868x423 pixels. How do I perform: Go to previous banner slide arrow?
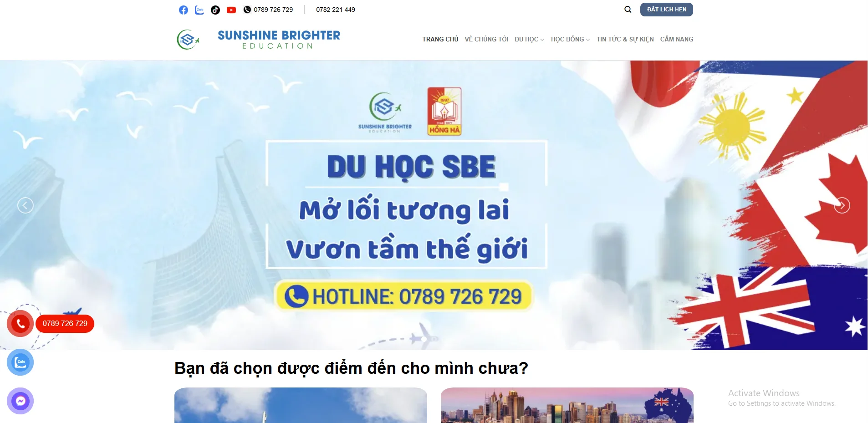click(26, 205)
